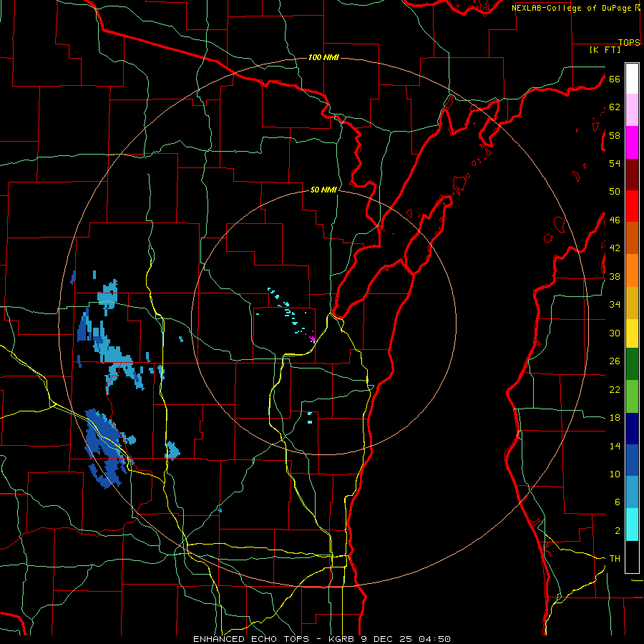Viewport: 644px width, 644px height.
Task: Click the legend value 54
Action: (615, 163)
